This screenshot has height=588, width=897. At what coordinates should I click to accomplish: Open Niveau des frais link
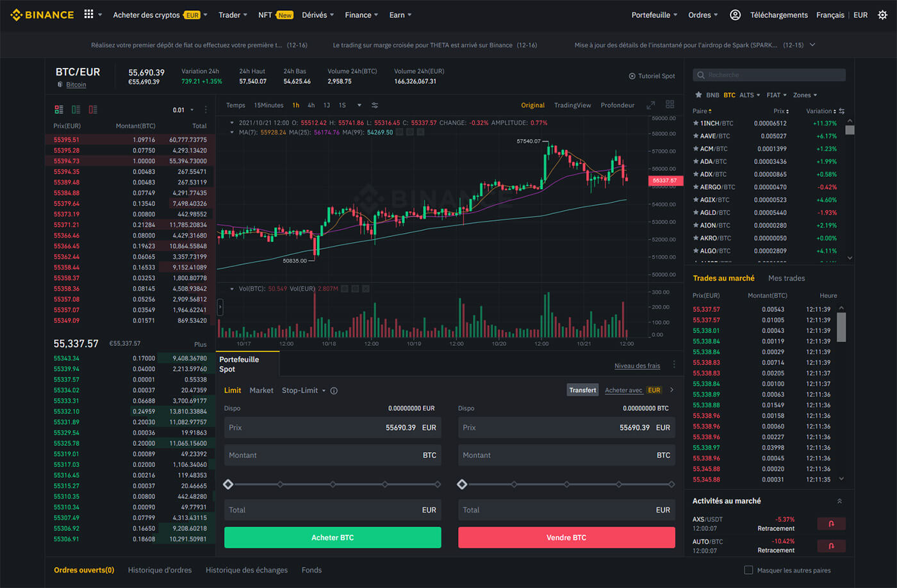coord(637,366)
